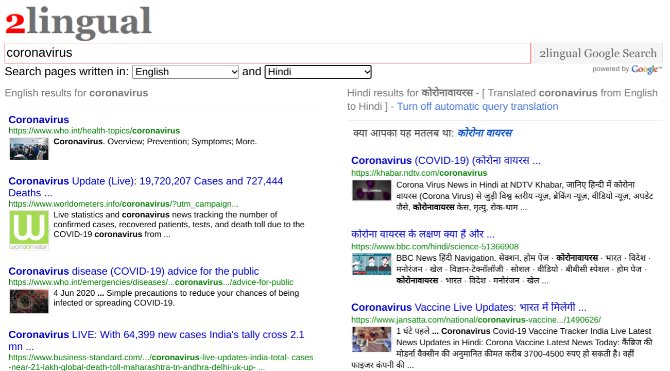
Task: Click the virus thumbnail beside the WHO advice result
Action: click(x=29, y=301)
